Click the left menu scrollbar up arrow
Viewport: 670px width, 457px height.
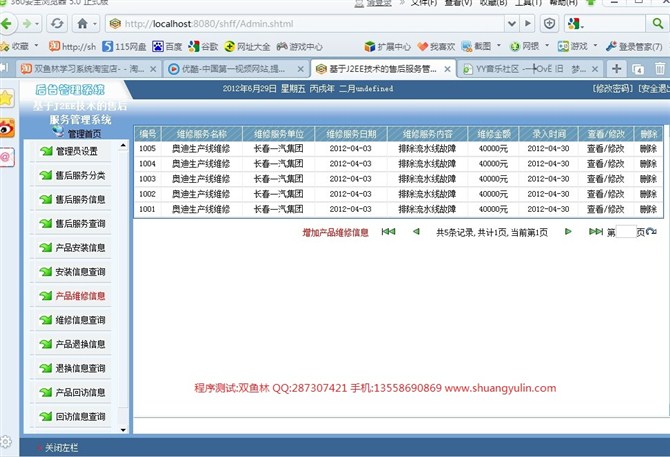coord(123,146)
